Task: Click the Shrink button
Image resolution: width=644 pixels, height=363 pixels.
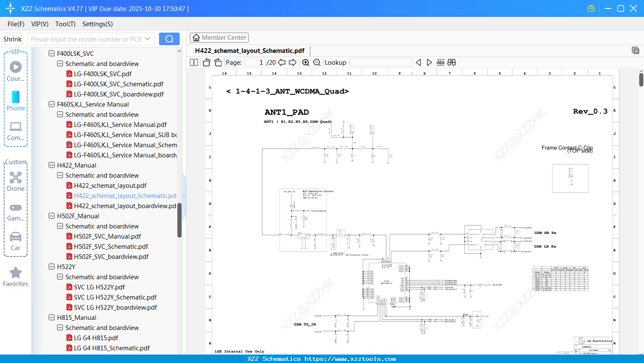Action: (12, 38)
